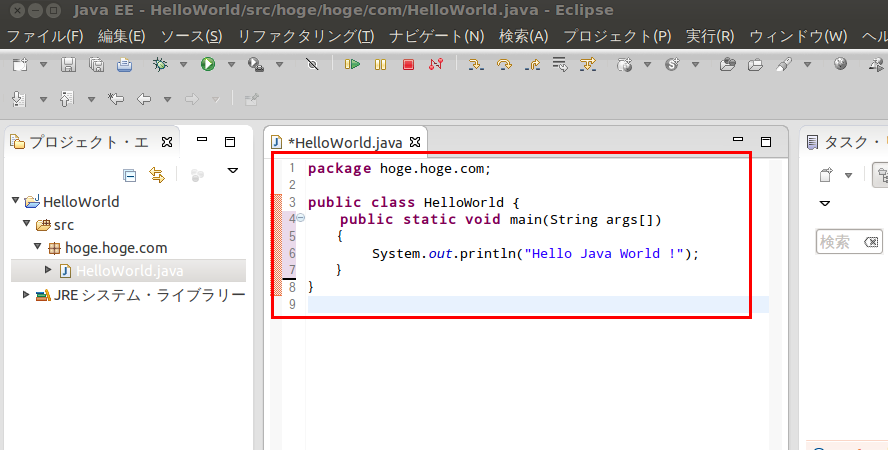Save the current file with Save icon
This screenshot has height=450, width=888.
coord(69,65)
